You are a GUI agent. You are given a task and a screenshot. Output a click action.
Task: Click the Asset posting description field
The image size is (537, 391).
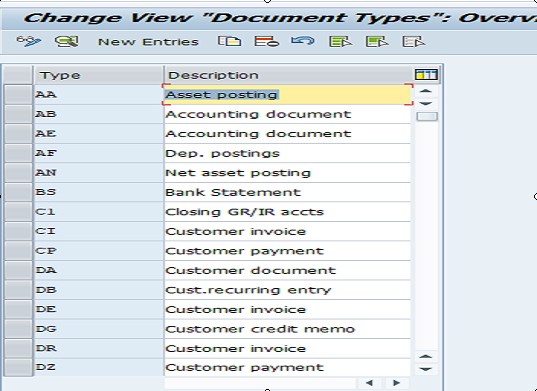click(x=288, y=94)
